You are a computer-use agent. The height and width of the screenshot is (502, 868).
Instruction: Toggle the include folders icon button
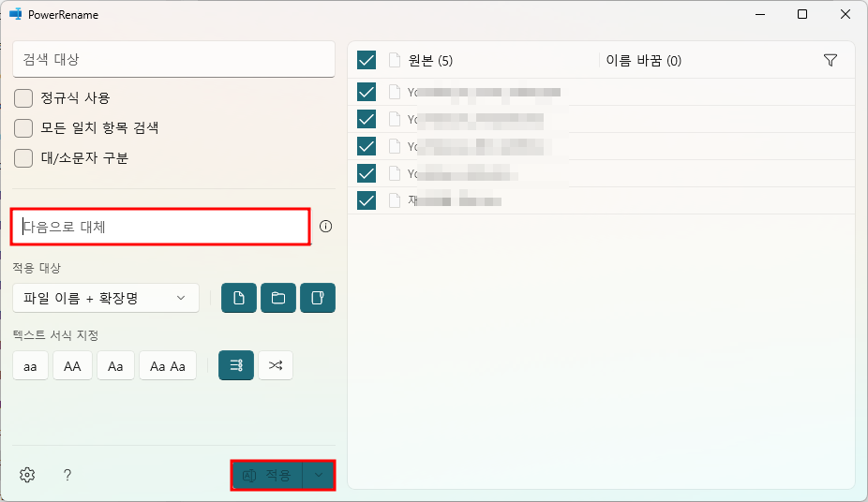pos(277,298)
